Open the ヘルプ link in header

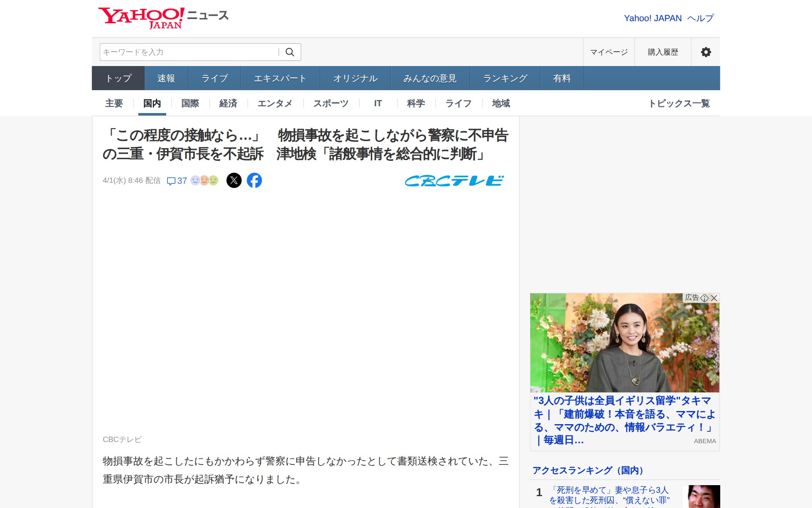pyautogui.click(x=700, y=18)
